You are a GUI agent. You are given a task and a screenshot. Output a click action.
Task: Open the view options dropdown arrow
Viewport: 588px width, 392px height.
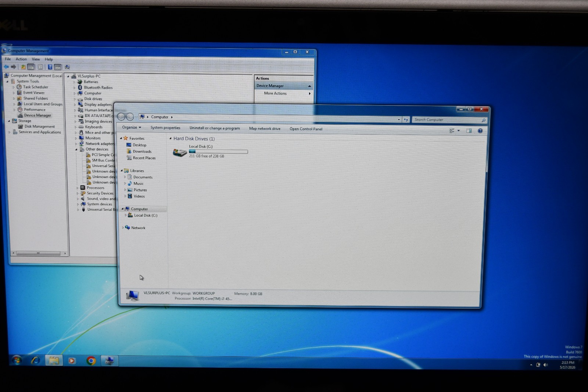pos(458,131)
